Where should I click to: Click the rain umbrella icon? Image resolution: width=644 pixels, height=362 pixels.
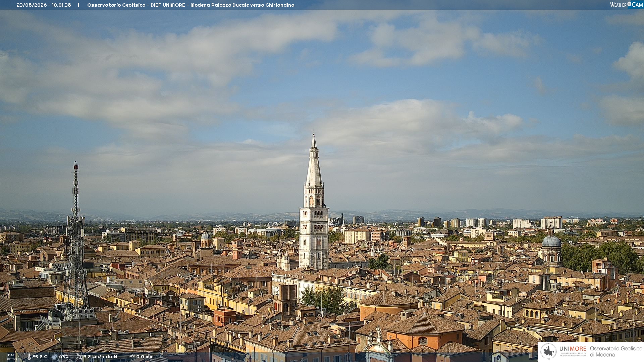(x=132, y=357)
